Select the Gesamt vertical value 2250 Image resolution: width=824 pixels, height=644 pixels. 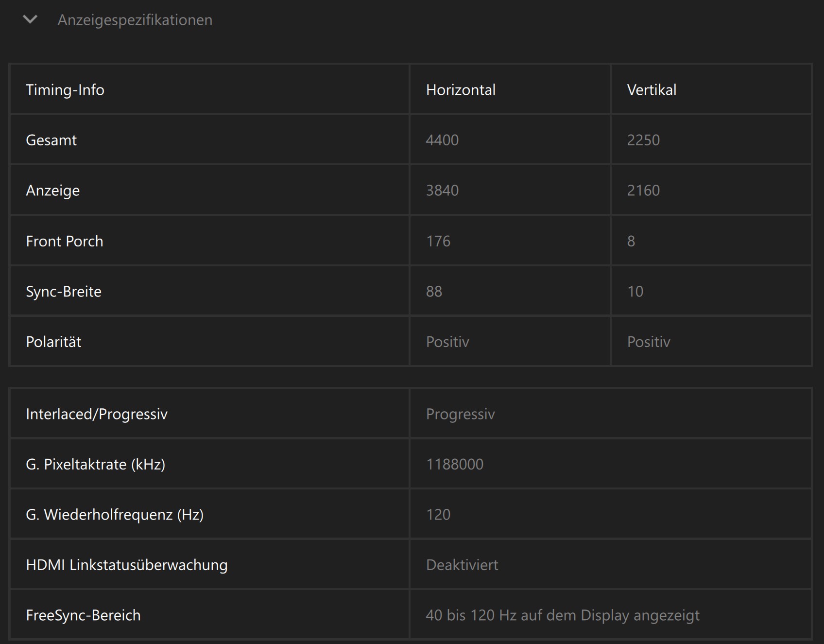tap(643, 140)
